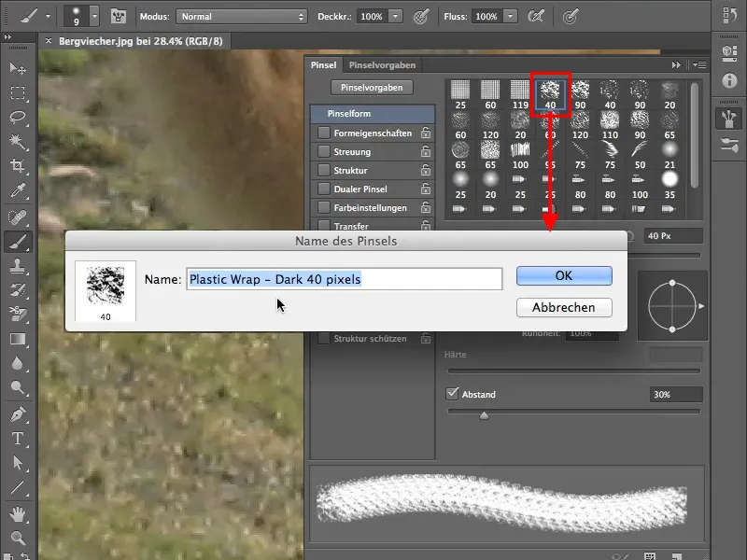This screenshot has width=747, height=560.
Task: Select the Clone Stamp tool
Action: [x=18, y=266]
